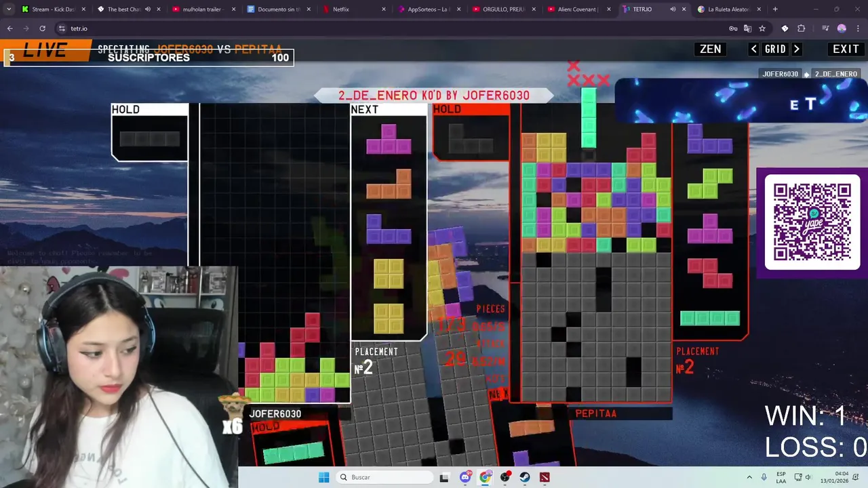Open Steam from the taskbar
The image size is (868, 488).
coord(525,477)
